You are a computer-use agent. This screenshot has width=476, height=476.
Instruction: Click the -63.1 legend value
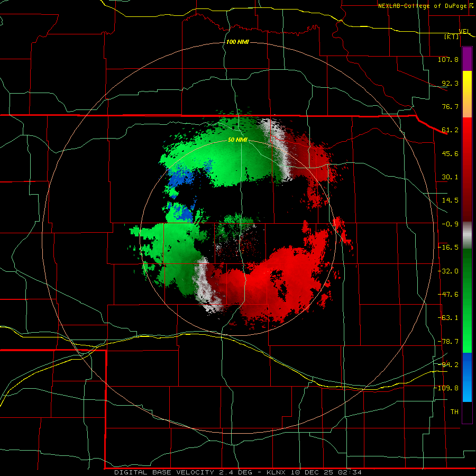(x=448, y=318)
